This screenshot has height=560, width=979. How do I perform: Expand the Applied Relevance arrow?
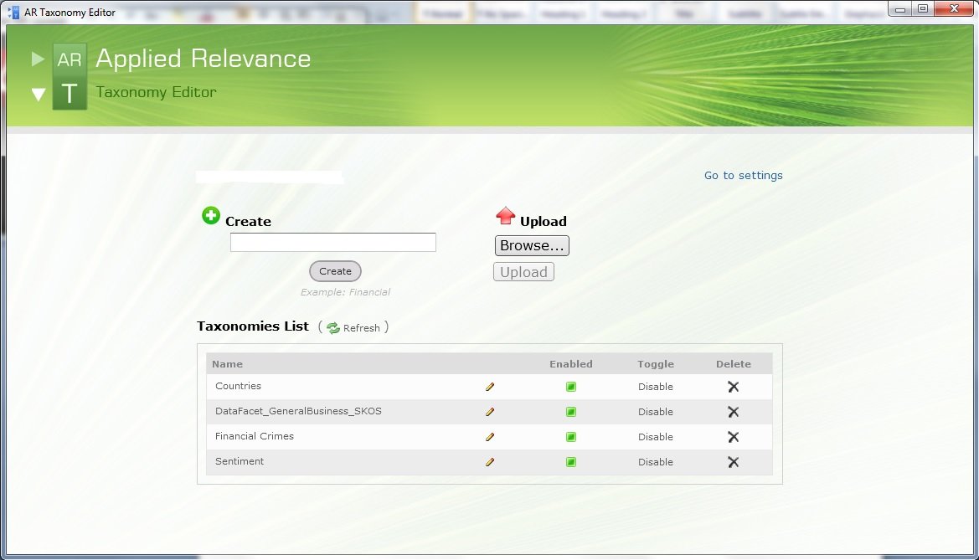click(x=38, y=59)
